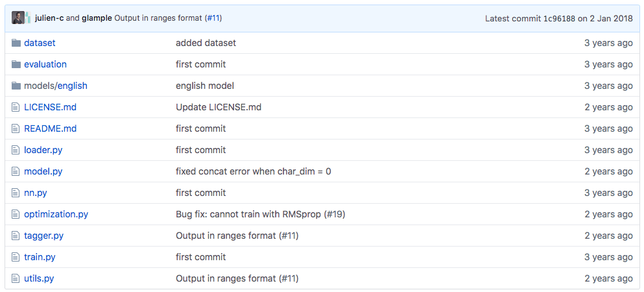The image size is (644, 292).
Task: Open the README.md file
Action: 50,128
